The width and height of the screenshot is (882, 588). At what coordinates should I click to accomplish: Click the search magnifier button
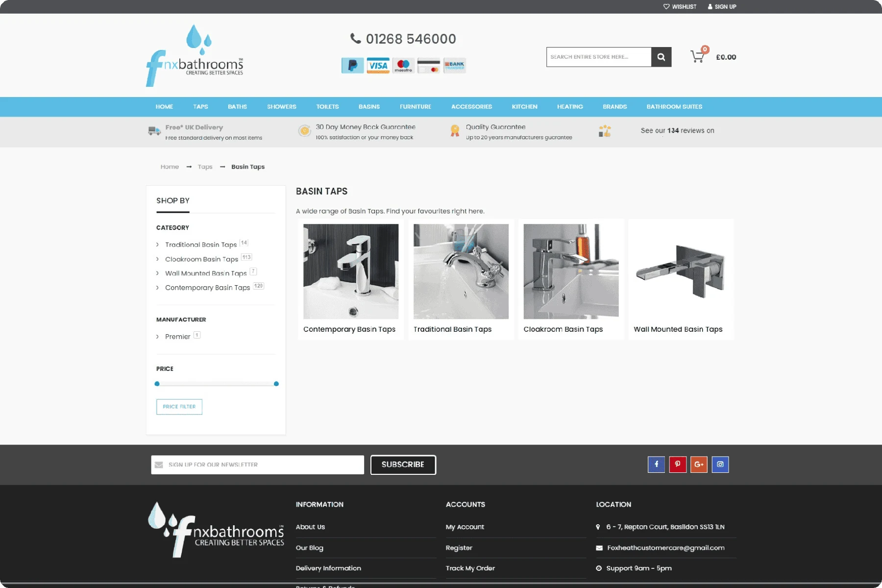click(x=661, y=57)
